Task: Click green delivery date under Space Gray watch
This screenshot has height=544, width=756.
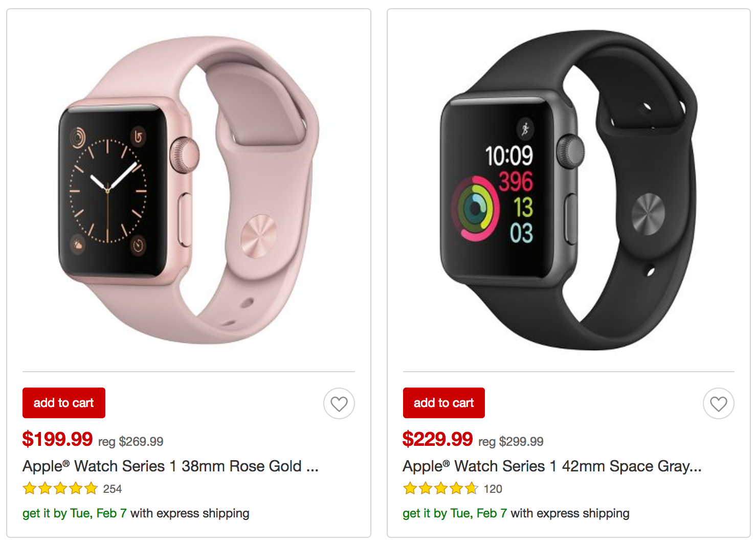Action: 455,513
